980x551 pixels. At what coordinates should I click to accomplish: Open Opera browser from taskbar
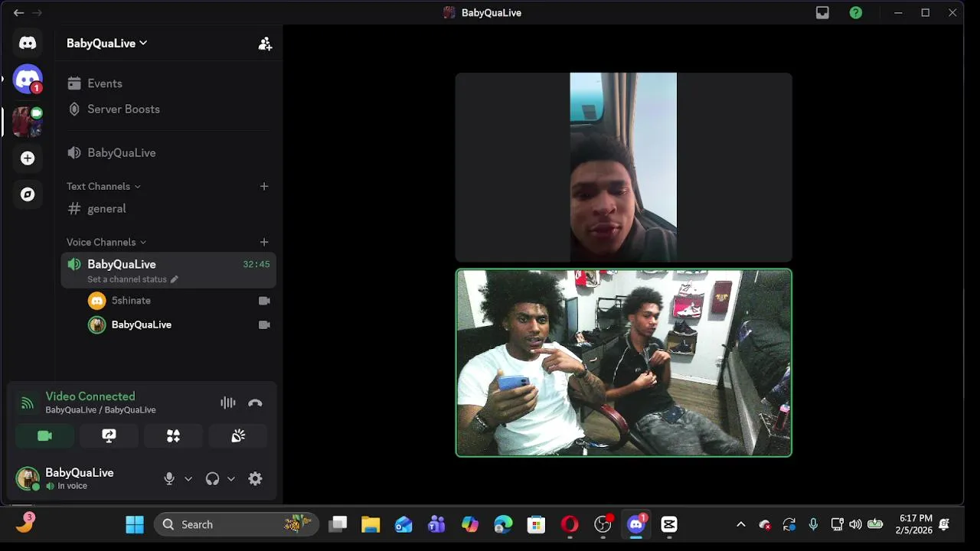coord(570,524)
